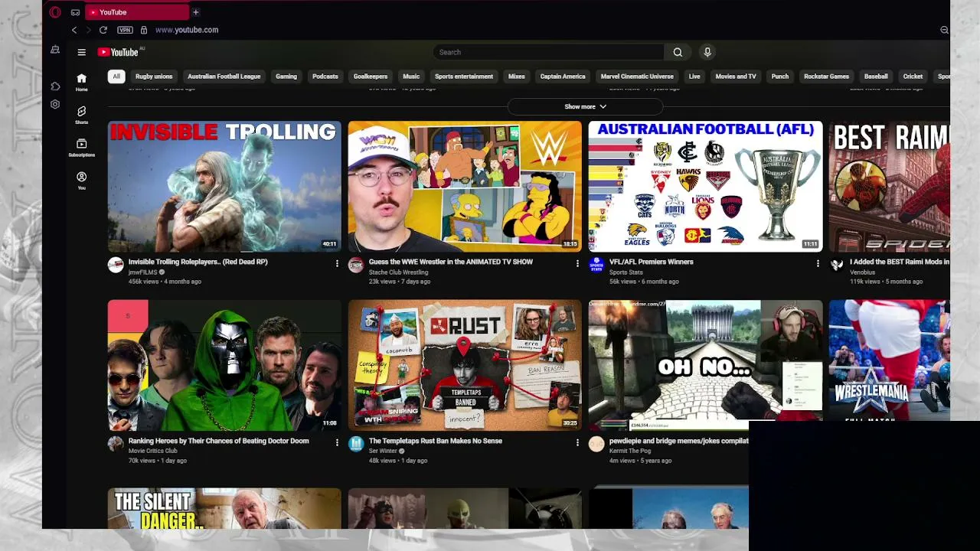Open Movie Critics Club channel avatar

point(116,444)
